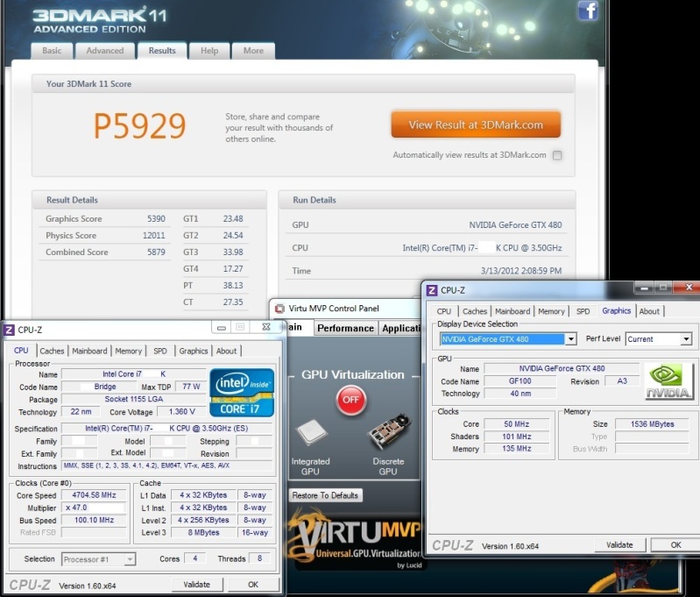
Task: Click the Graphics Score value 5390
Action: tap(156, 219)
